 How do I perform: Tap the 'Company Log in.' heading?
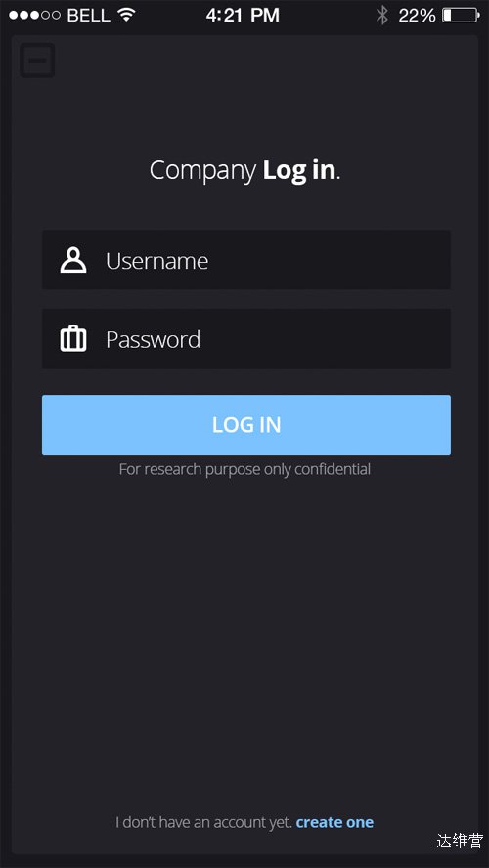pyautogui.click(x=244, y=170)
